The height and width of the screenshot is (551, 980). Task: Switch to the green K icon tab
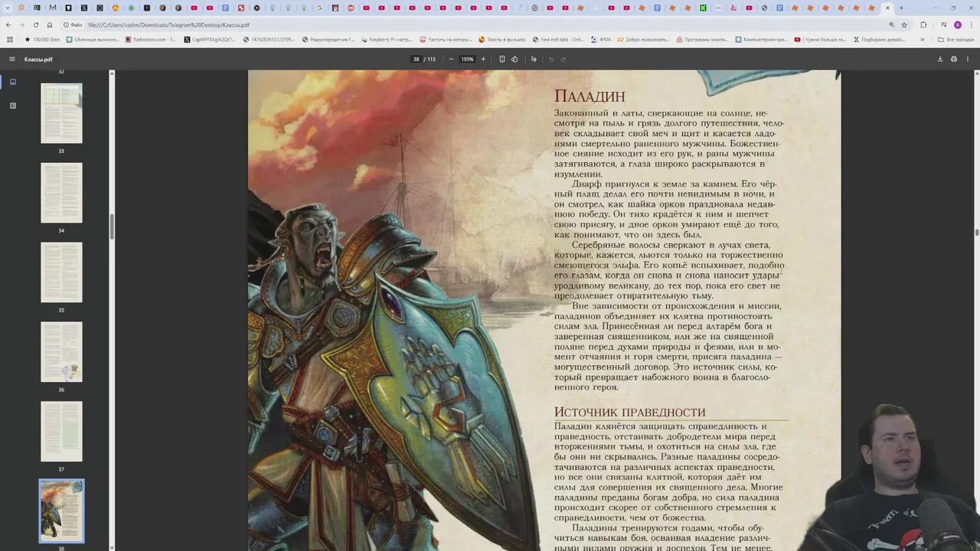(x=703, y=8)
